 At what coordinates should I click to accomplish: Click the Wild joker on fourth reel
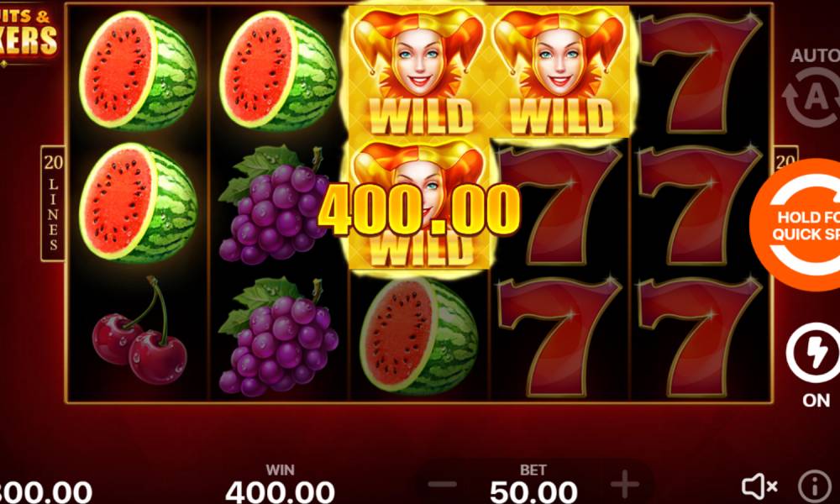click(x=559, y=71)
